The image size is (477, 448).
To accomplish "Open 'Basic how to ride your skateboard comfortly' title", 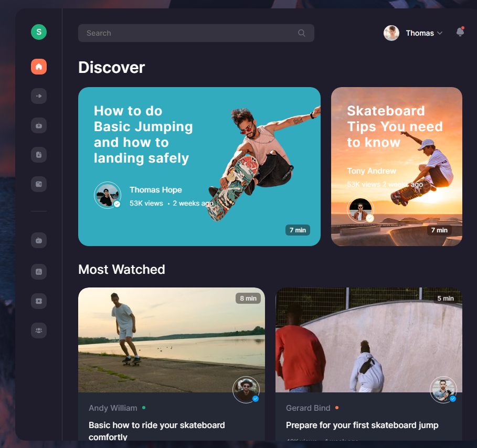I will tap(157, 431).
